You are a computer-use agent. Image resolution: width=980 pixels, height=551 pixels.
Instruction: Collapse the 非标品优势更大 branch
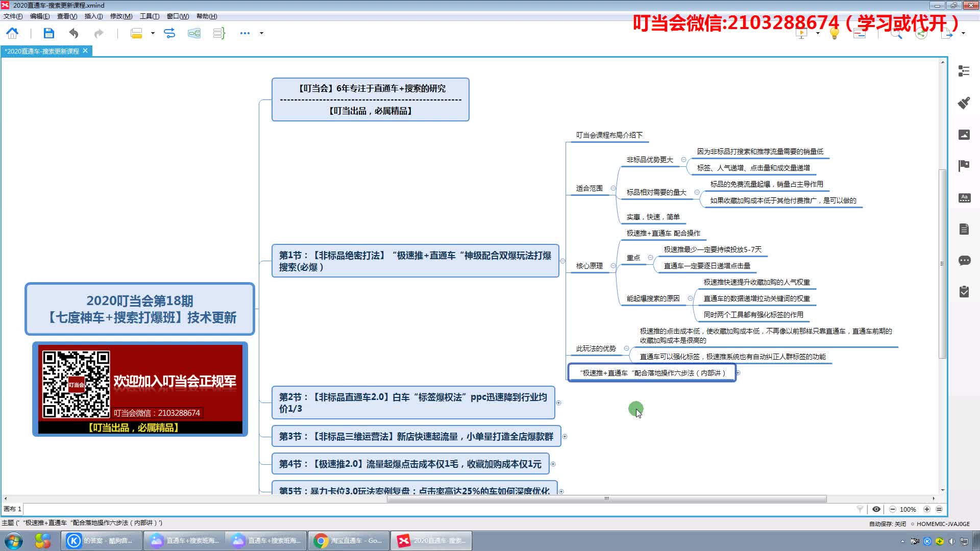coord(683,159)
